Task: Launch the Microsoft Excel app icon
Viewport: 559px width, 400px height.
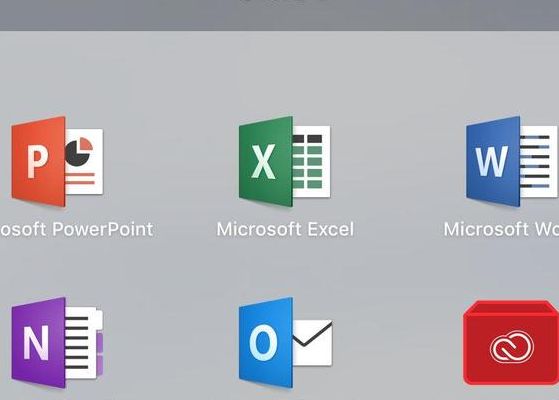Action: [284, 161]
